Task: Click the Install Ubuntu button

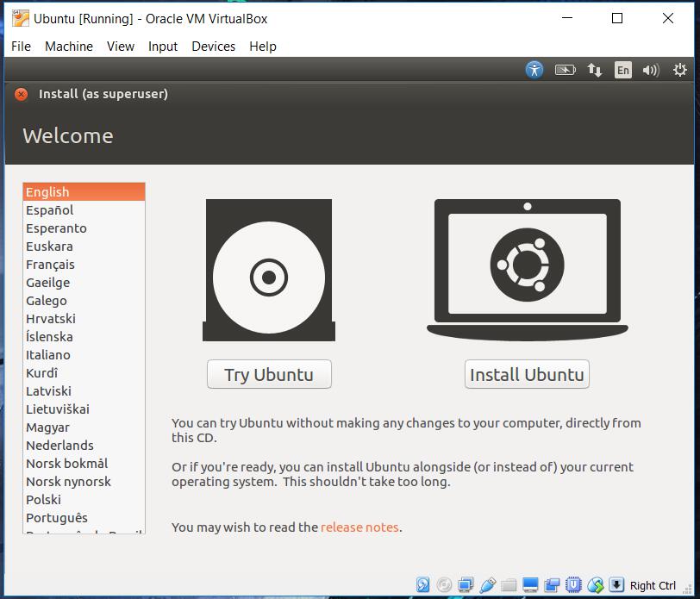Action: [x=527, y=374]
